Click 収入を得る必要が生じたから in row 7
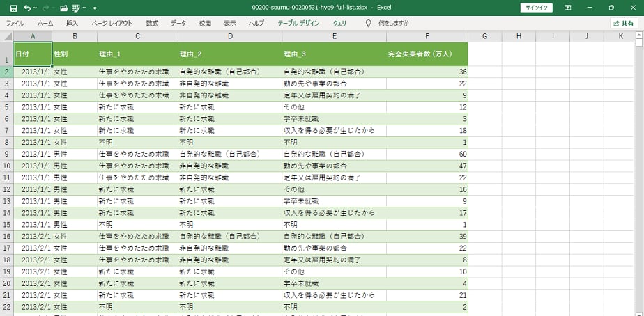This screenshot has width=644, height=316. [x=329, y=131]
